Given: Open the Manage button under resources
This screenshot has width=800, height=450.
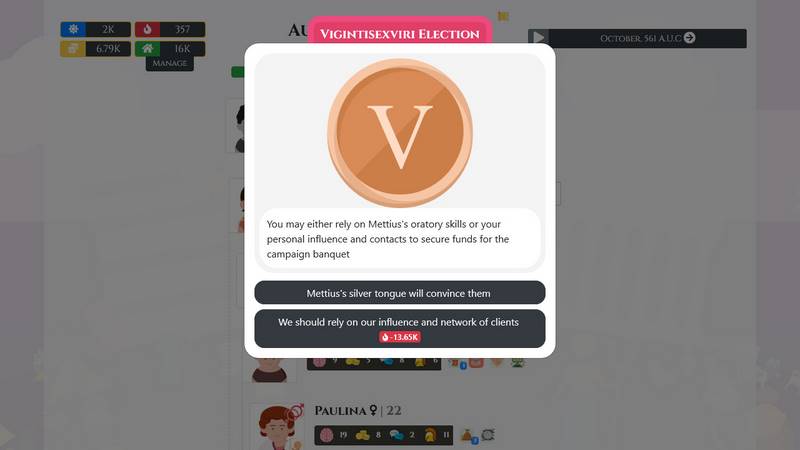Looking at the screenshot, I should point(169,63).
